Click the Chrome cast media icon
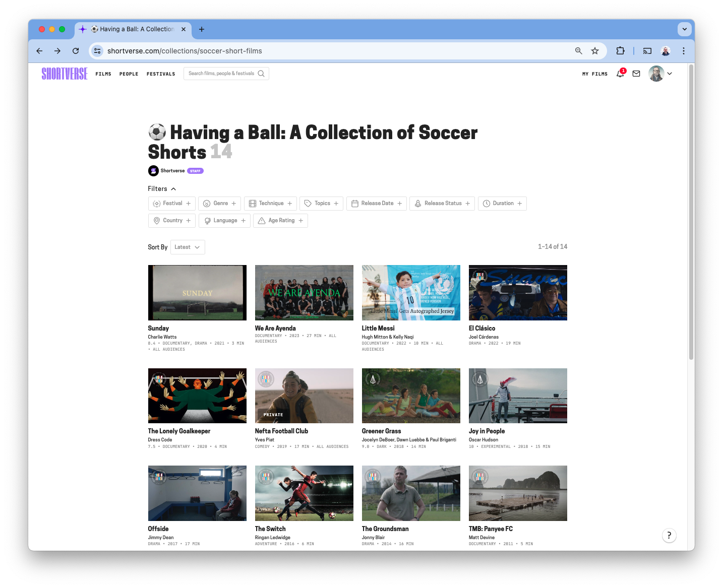Viewport: 723px width, 588px height. [x=647, y=51]
